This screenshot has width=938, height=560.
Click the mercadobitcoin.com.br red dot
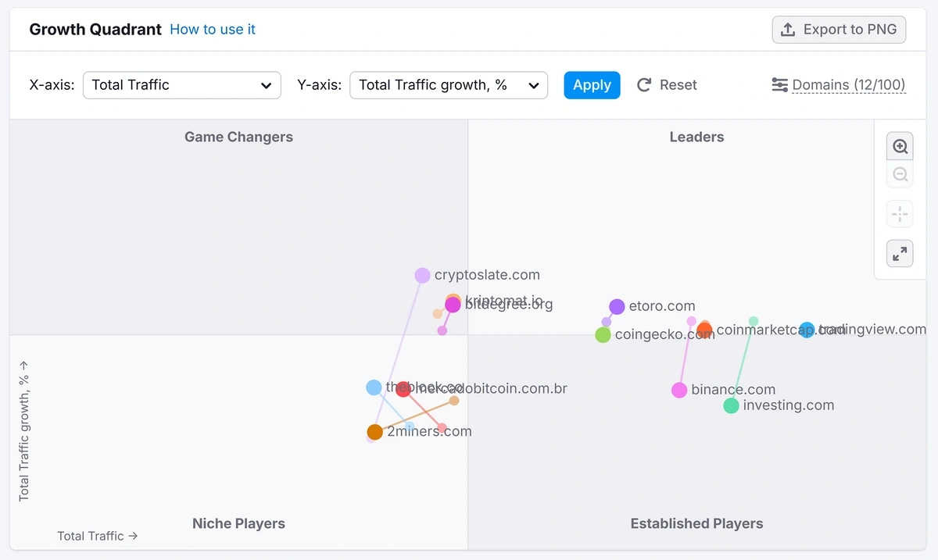click(403, 389)
